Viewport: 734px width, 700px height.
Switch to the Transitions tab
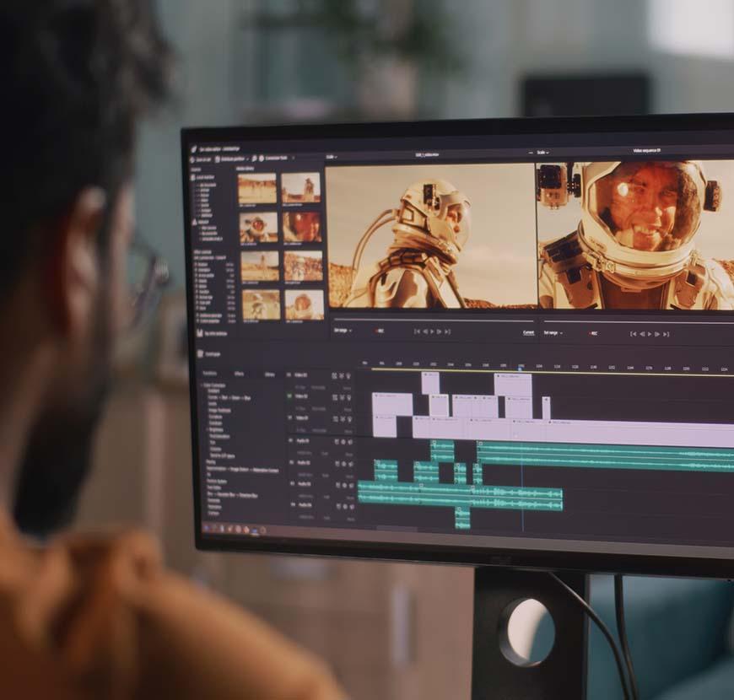[210, 372]
